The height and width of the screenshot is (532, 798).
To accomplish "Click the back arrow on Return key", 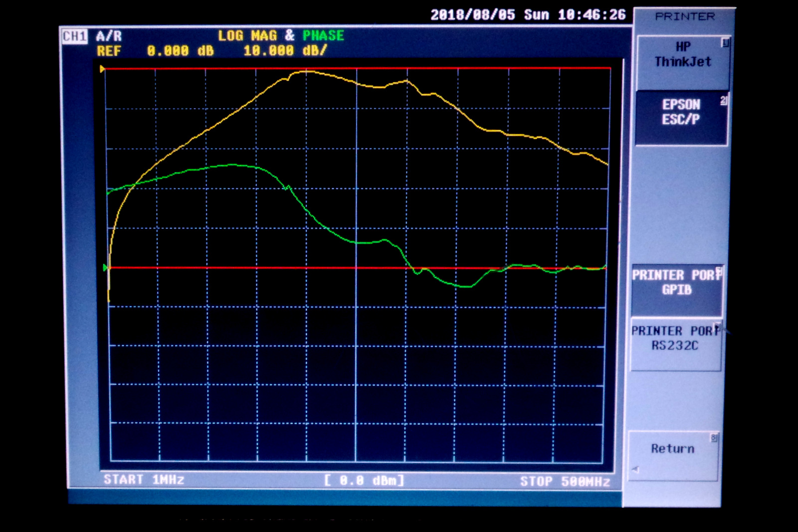I will click(x=635, y=469).
